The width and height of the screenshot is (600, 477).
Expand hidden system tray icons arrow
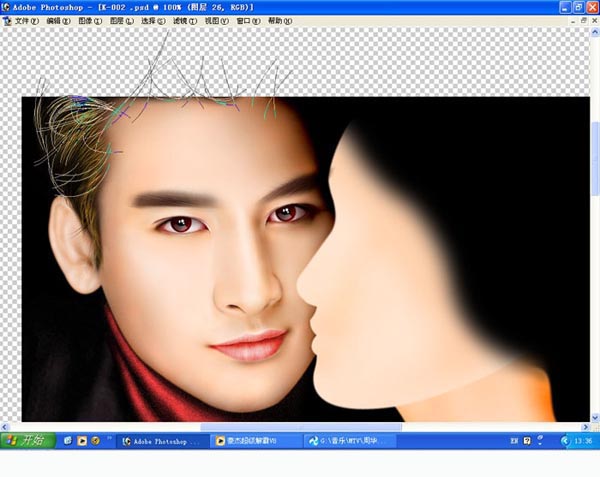coord(565,441)
